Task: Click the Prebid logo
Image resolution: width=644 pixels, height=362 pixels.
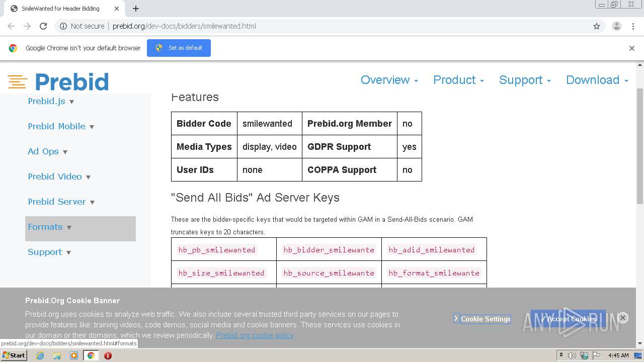Action: pyautogui.click(x=58, y=81)
